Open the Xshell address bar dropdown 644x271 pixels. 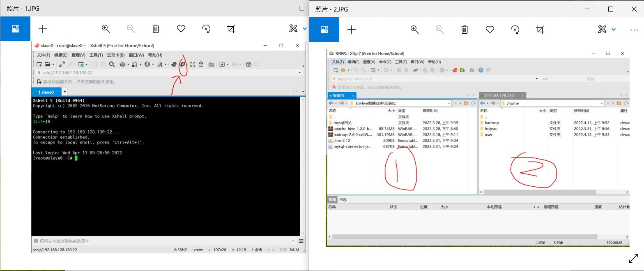[x=299, y=73]
